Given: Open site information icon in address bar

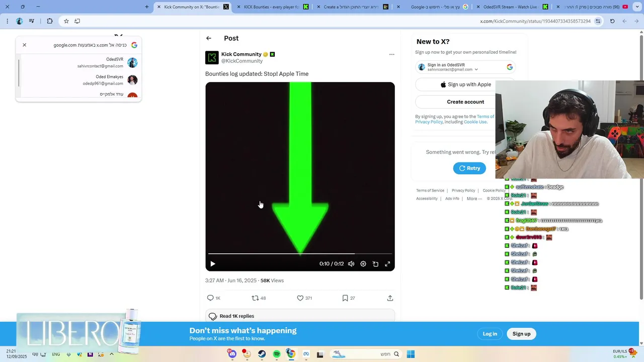Looking at the screenshot, I should coord(598,21).
